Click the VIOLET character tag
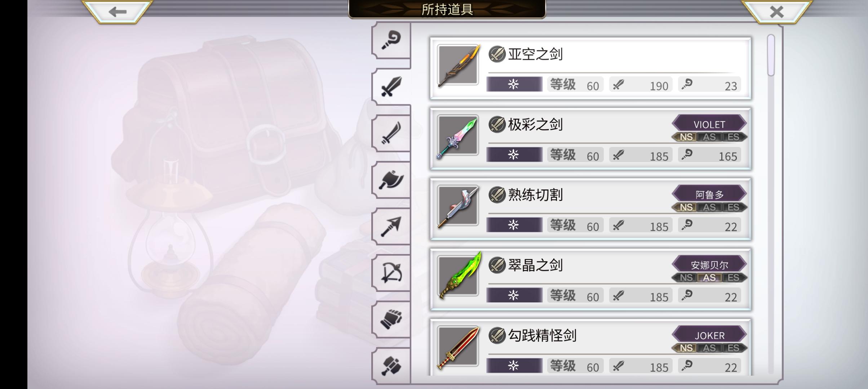Screen dimensions: 868x389 tap(709, 124)
